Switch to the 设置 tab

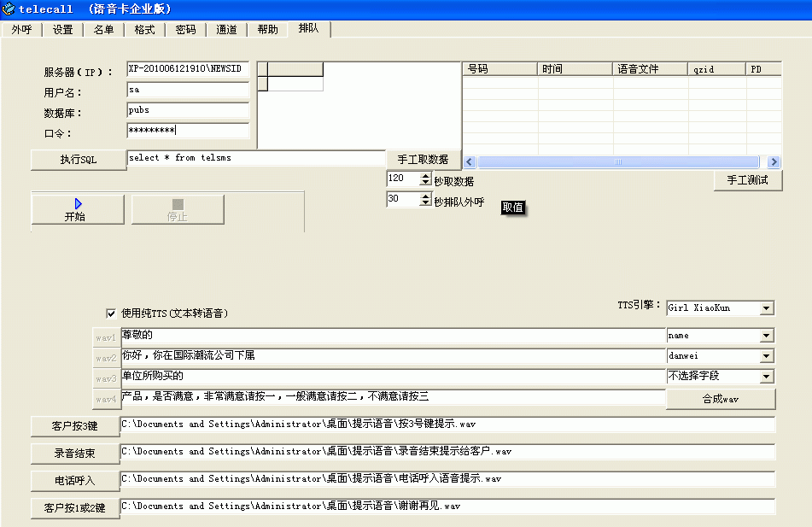pos(61,28)
